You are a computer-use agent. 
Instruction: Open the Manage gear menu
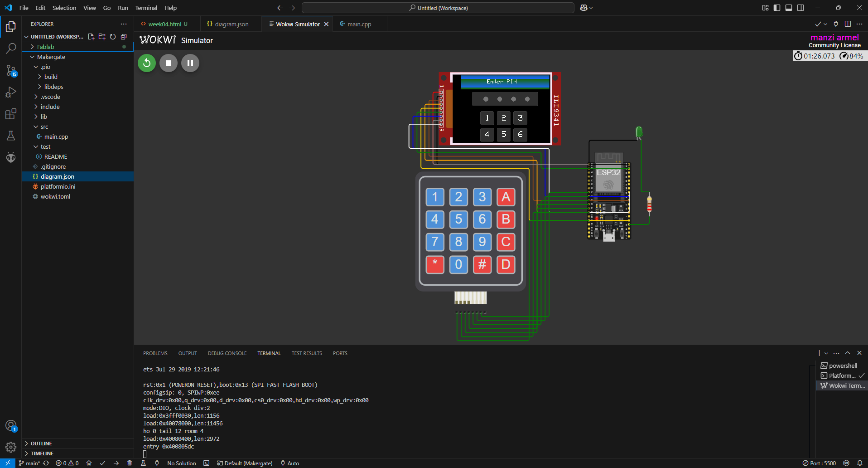click(x=11, y=447)
